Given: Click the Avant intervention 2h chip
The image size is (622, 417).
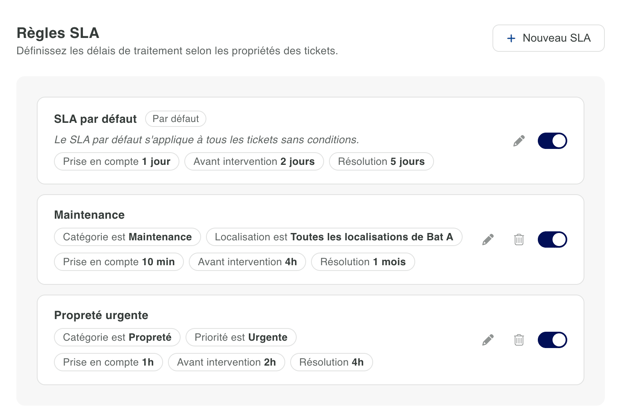Looking at the screenshot, I should (226, 362).
